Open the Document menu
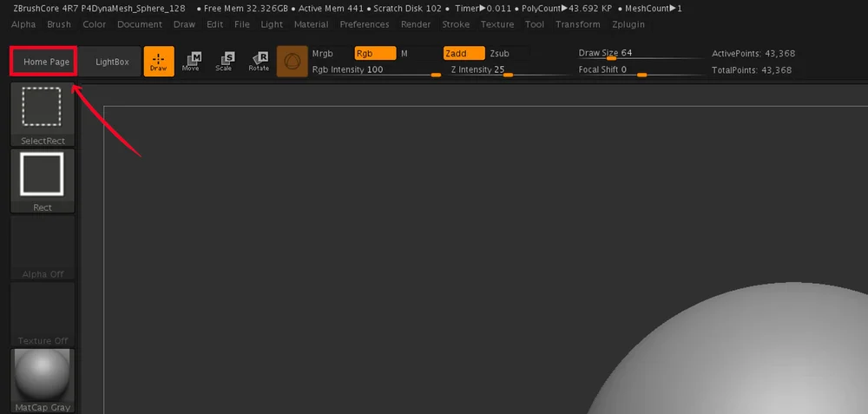The width and height of the screenshot is (868, 414). pos(140,24)
